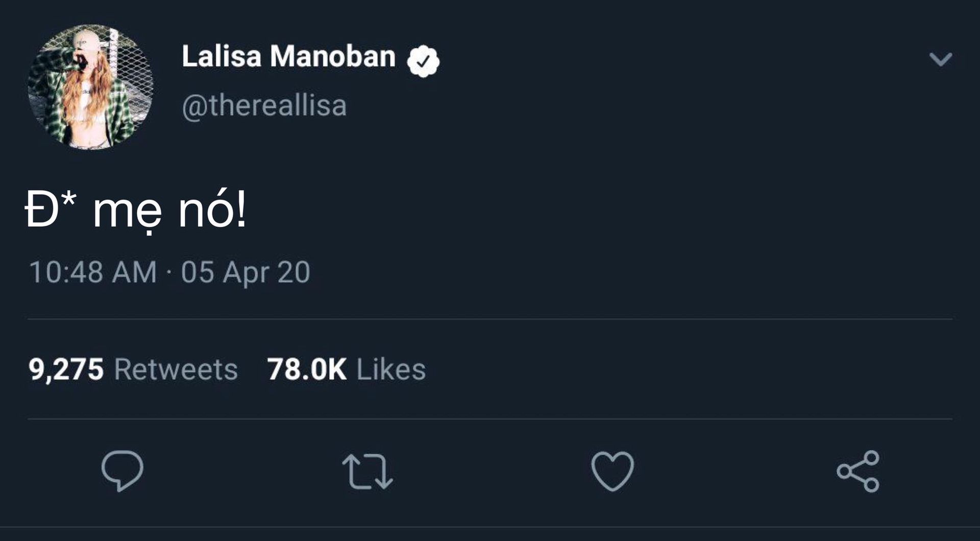Open the Likes label list

pos(391,369)
